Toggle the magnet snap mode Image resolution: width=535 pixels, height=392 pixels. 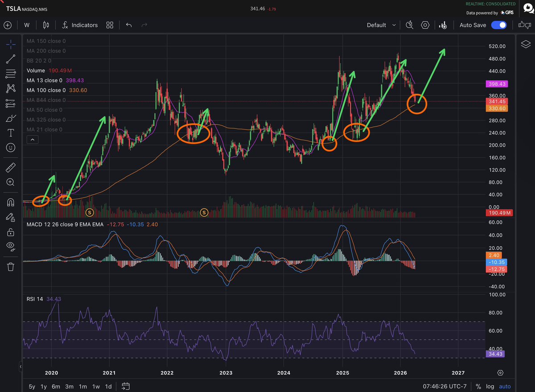[x=11, y=202]
